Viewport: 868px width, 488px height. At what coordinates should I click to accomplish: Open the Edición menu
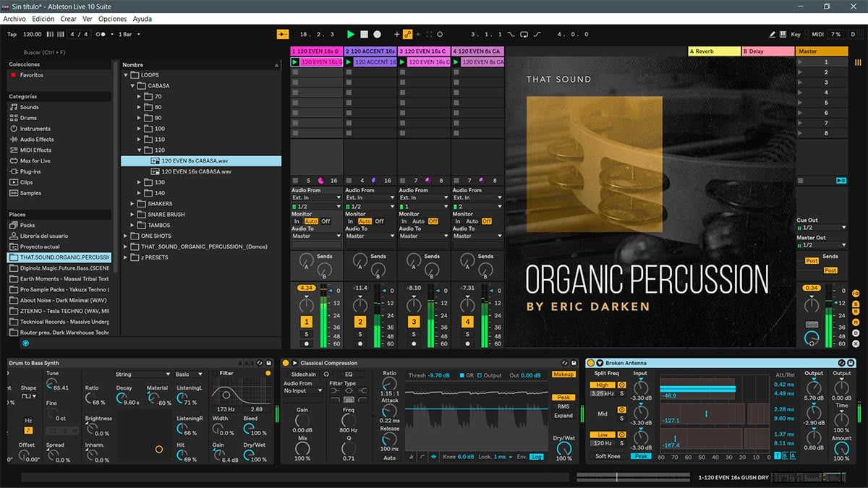(x=43, y=19)
